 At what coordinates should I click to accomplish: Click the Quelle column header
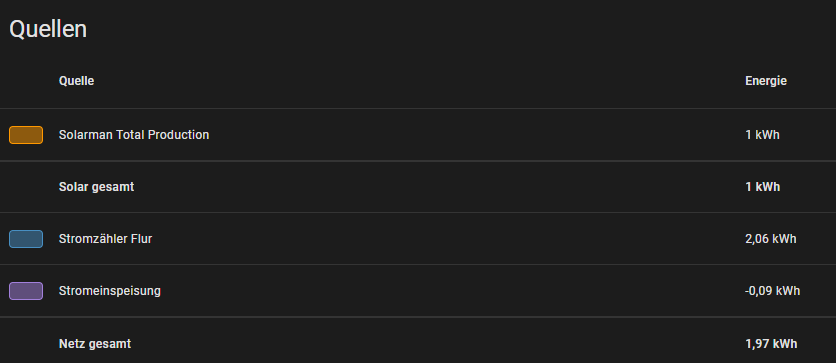coord(76,81)
